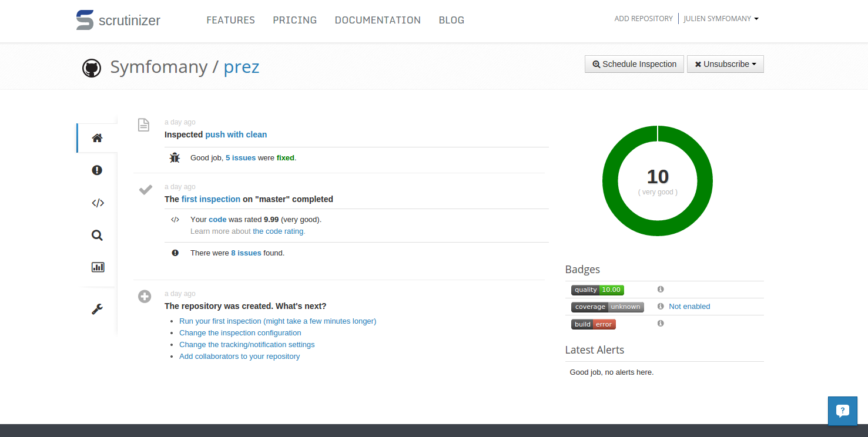Click the document icon for inspected push
The image size is (868, 437).
[143, 125]
